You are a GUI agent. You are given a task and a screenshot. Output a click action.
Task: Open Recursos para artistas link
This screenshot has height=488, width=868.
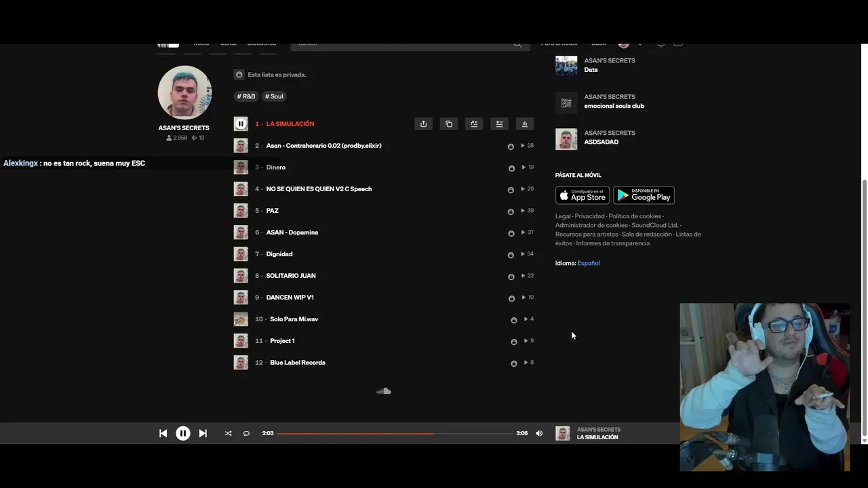(x=587, y=234)
